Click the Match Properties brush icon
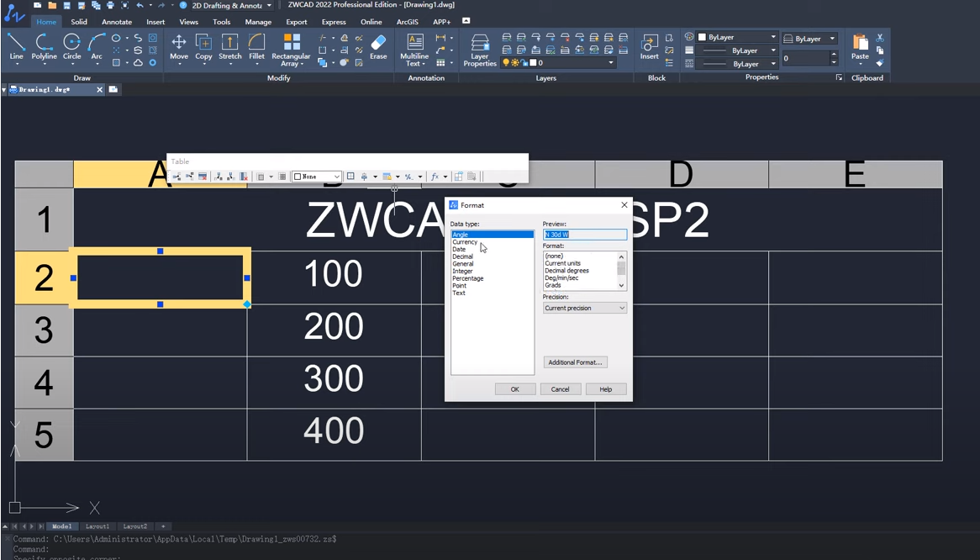The image size is (980, 560). 880,62
